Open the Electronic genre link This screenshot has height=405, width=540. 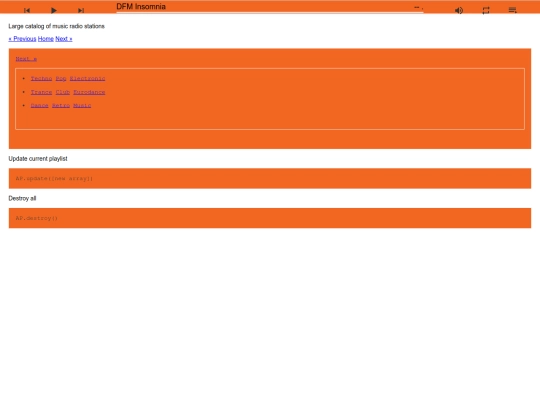coord(87,79)
